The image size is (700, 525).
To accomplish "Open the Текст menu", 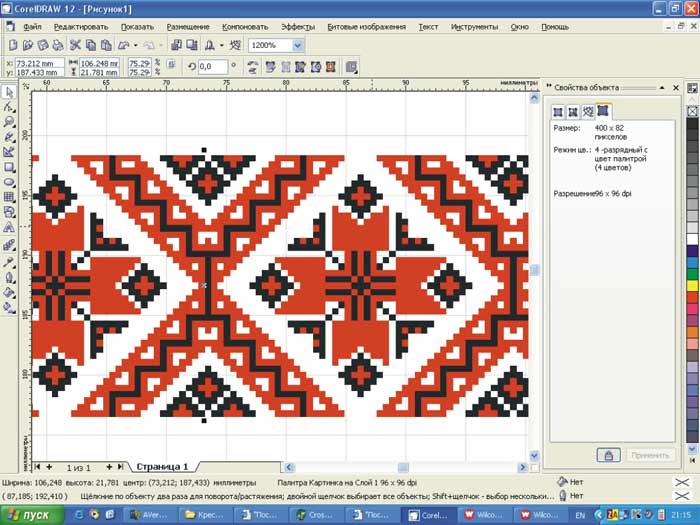I will coord(428,26).
